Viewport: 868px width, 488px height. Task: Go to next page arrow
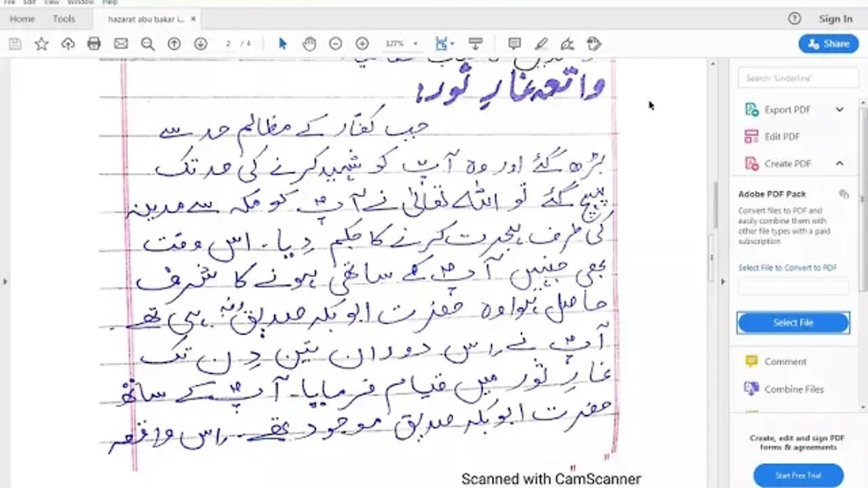pyautogui.click(x=201, y=44)
